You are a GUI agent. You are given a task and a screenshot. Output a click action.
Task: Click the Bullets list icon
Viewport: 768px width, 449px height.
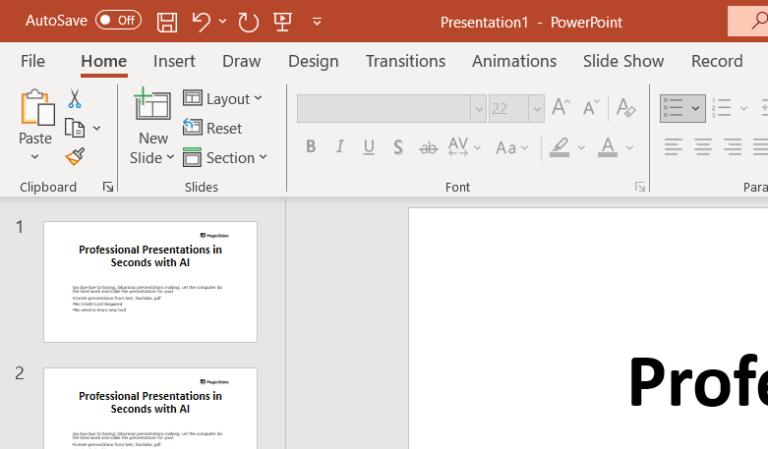(x=673, y=108)
